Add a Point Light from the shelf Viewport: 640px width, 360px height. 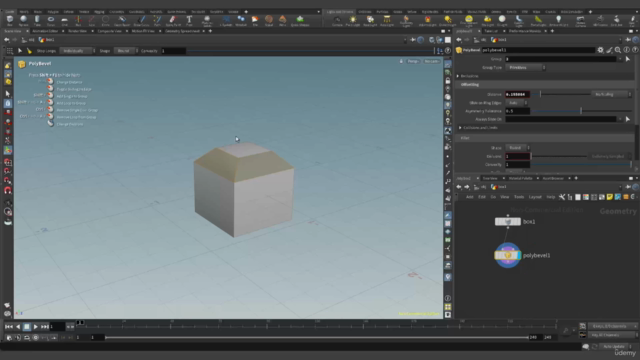353,20
